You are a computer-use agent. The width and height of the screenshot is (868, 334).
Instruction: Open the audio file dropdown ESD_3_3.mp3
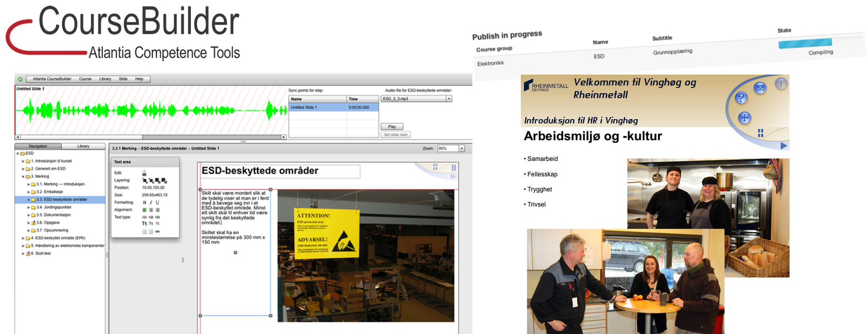[416, 99]
